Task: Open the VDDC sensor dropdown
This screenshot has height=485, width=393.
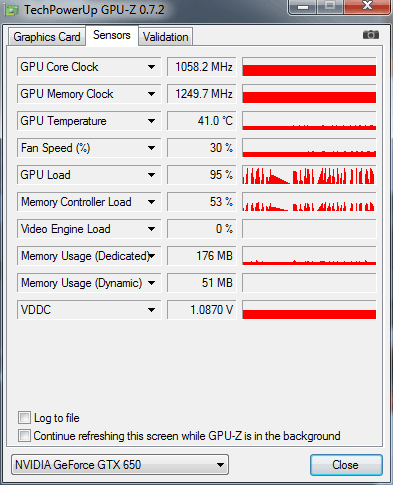Action: pos(151,310)
